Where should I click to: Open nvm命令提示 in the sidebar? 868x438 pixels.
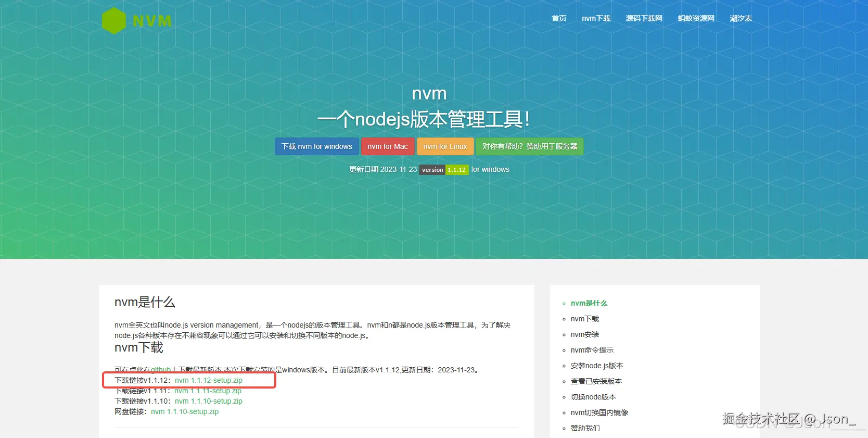592,350
